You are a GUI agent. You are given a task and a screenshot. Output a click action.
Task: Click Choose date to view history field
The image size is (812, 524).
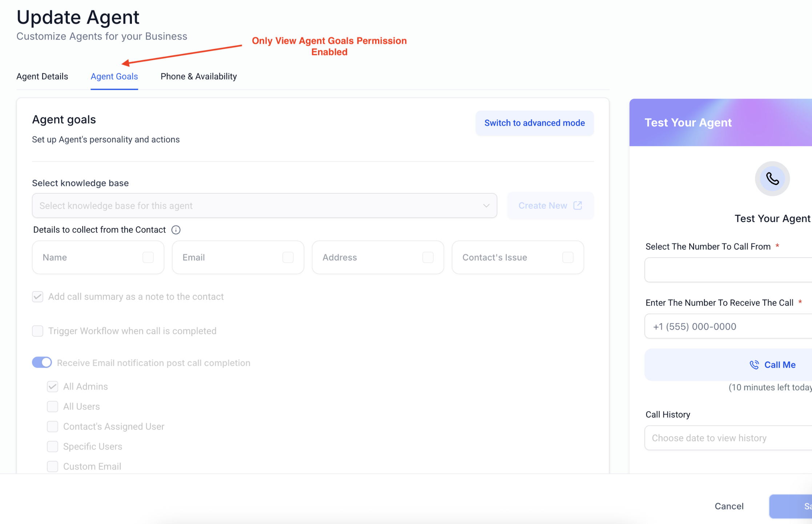click(x=728, y=438)
